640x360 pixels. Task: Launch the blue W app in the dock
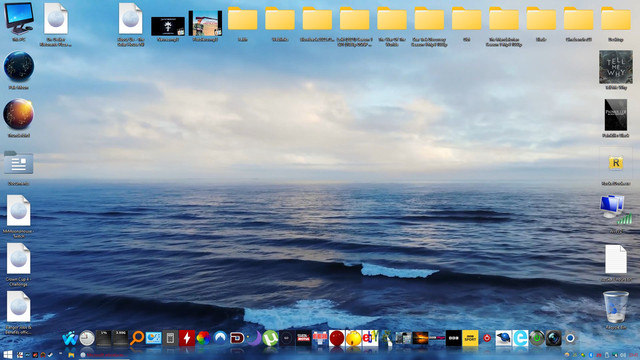(70, 338)
